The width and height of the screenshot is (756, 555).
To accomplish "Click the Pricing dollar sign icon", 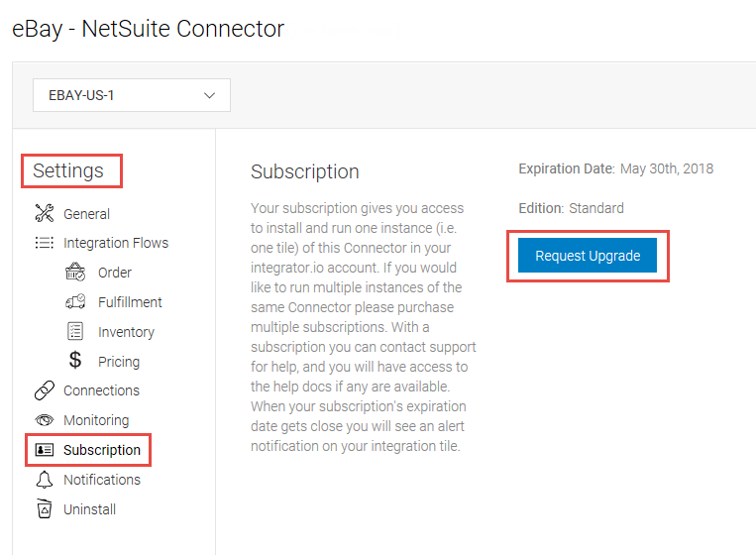I will coord(75,360).
